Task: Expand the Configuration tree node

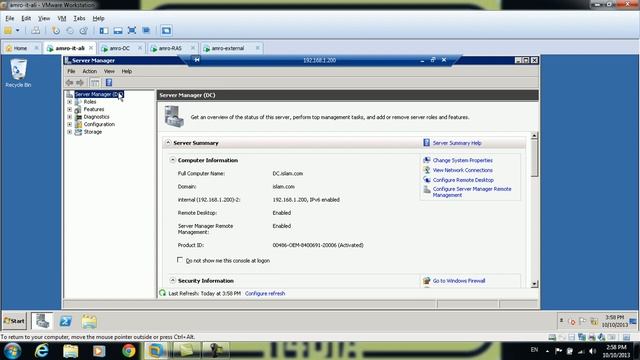Action: click(69, 124)
